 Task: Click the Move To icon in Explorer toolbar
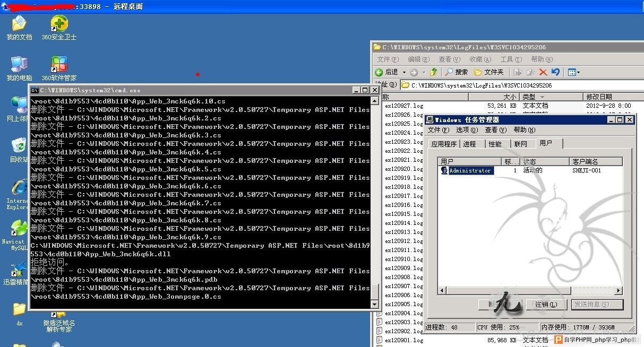tap(518, 72)
